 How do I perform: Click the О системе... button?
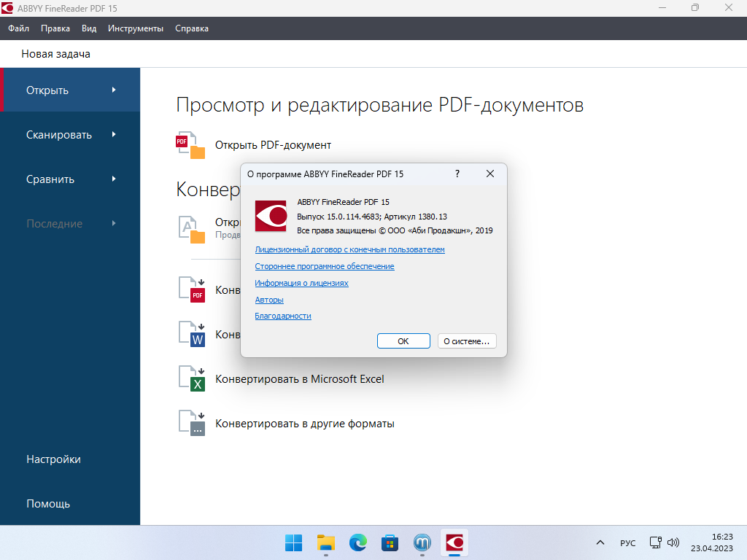(x=467, y=341)
